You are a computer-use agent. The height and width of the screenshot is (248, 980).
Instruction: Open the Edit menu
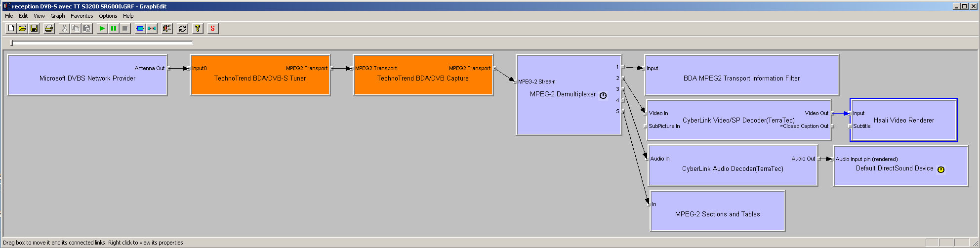(23, 16)
